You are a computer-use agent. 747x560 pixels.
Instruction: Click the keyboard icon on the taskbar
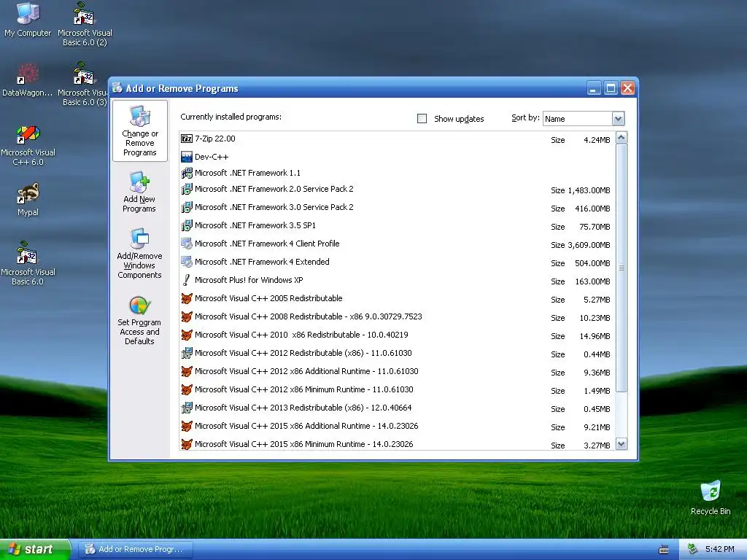click(663, 550)
